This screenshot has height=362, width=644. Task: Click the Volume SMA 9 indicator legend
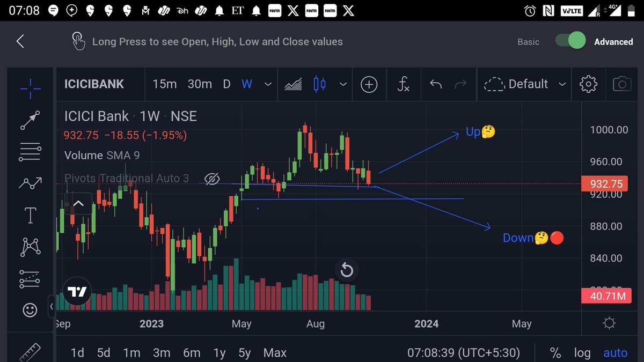(102, 156)
